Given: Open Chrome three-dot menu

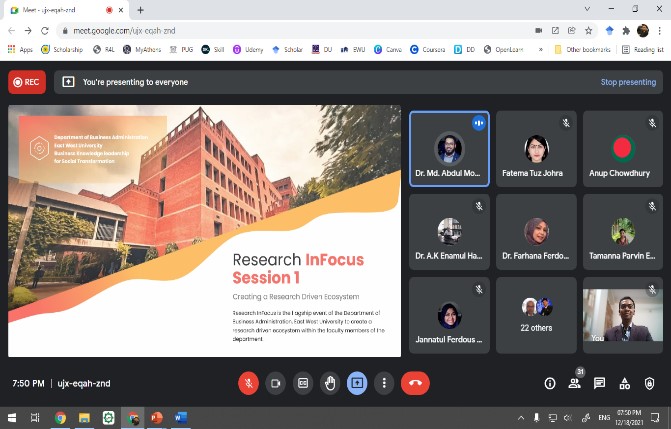Looking at the screenshot, I should coord(659,30).
